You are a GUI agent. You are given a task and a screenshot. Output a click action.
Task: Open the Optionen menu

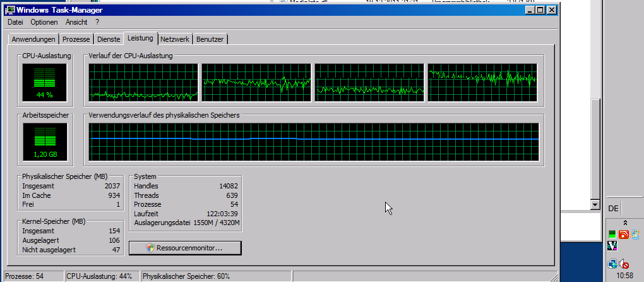click(44, 22)
